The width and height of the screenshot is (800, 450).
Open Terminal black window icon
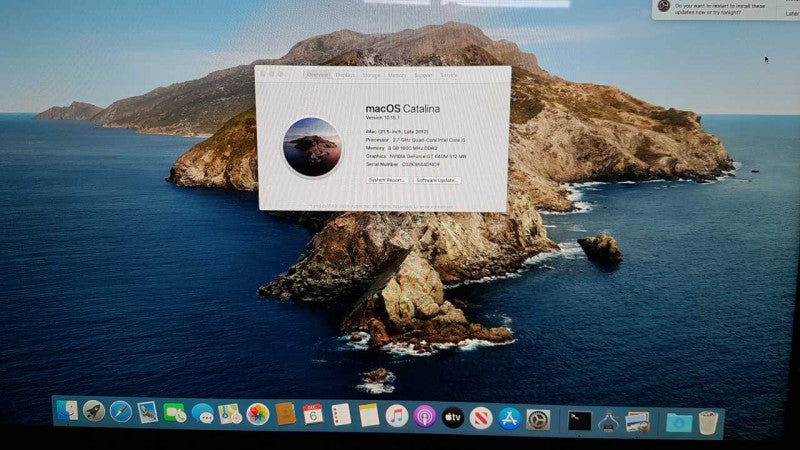580,421
